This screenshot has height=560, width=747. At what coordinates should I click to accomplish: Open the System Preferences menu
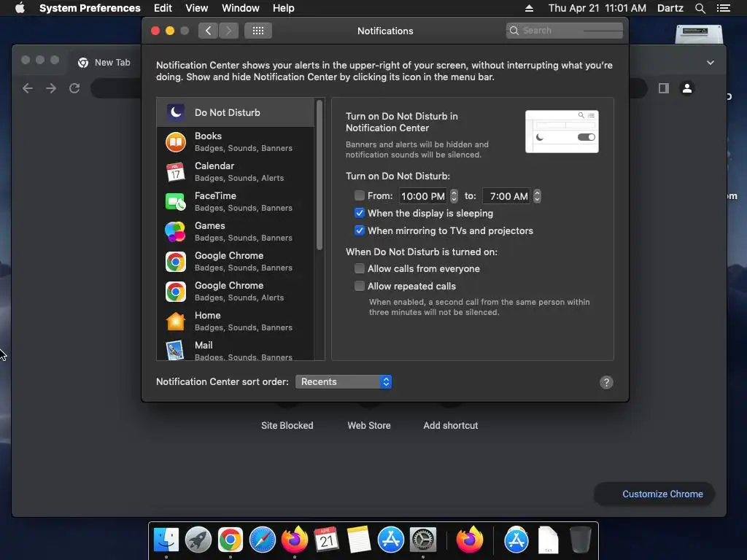click(90, 8)
